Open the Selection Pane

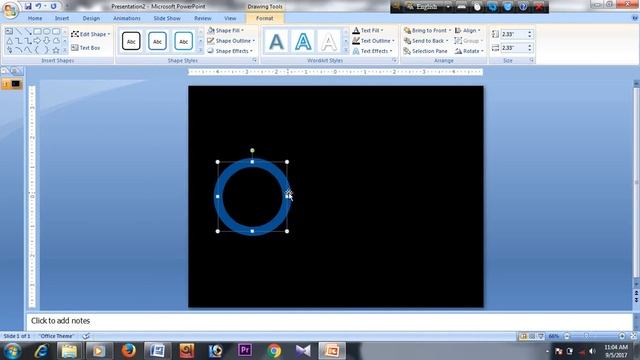coord(425,51)
